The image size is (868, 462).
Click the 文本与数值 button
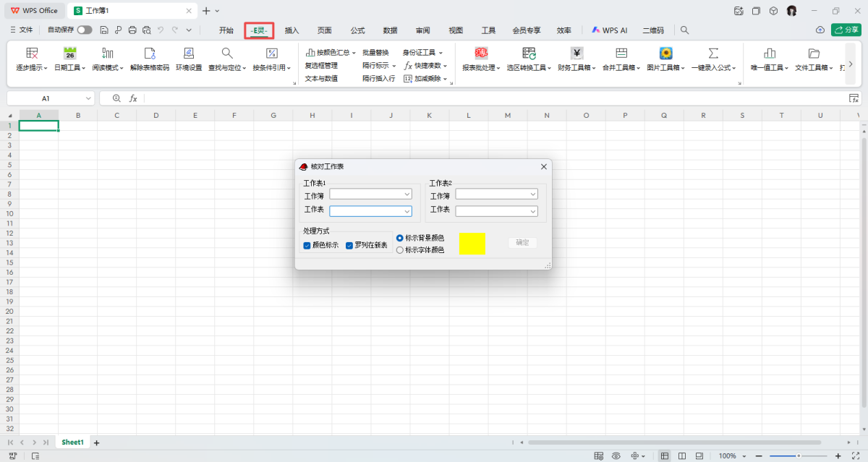pos(321,79)
